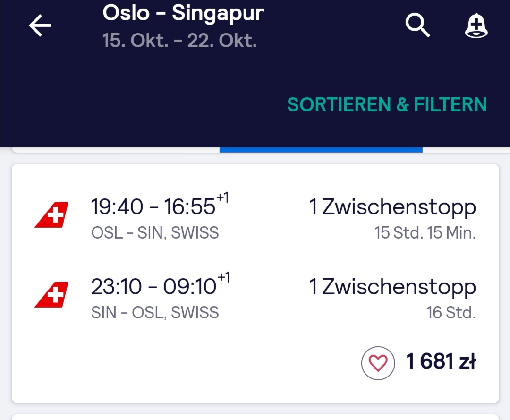Screen dimensions: 510x420
Task: Tap OSL - SIN, SWISS route label
Action: pyautogui.click(x=155, y=233)
